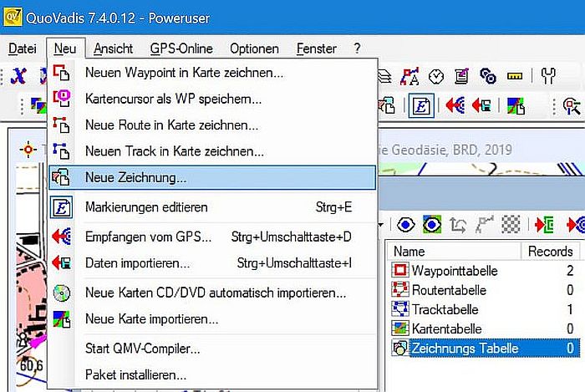This screenshot has height=392, width=585.
Task: Close the open Neu menu
Action: tap(65, 48)
